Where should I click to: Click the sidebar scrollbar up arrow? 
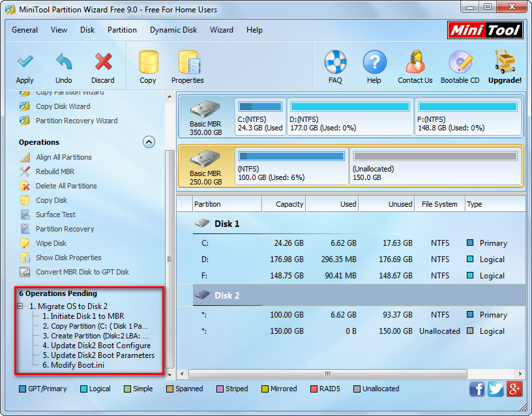point(170,97)
